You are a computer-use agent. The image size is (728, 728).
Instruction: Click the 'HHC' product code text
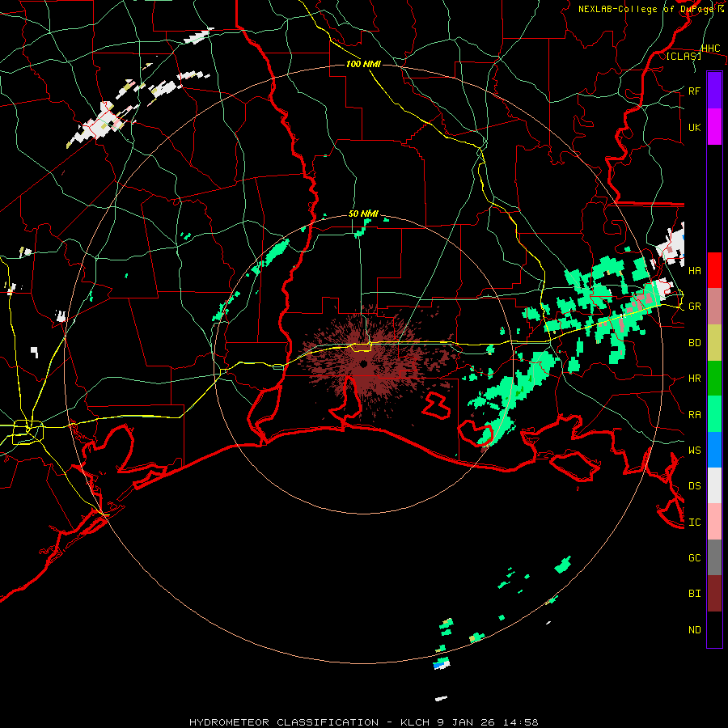coord(710,49)
